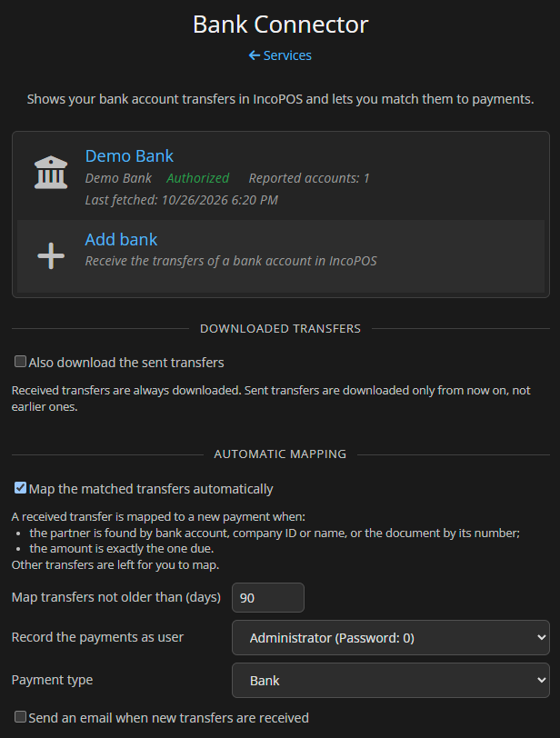This screenshot has width=560, height=738.
Task: Click the Bank Connector page title
Action: coord(280,25)
